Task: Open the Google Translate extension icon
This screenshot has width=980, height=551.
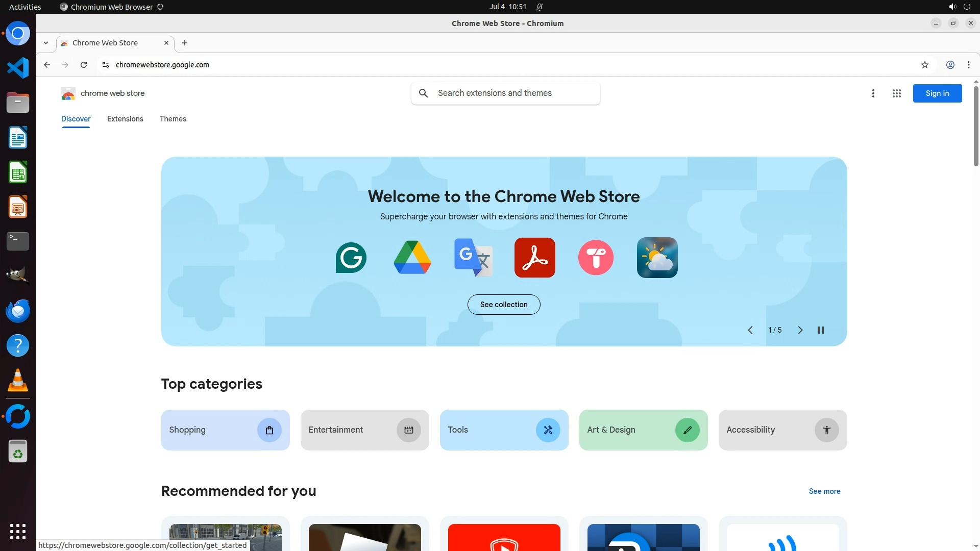Action: tap(474, 258)
